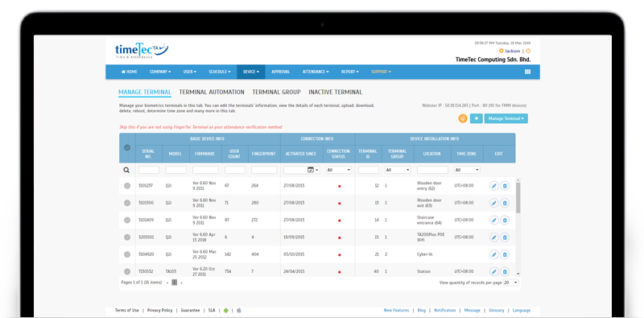Open Language footer link
The height and width of the screenshot is (318, 644).
point(521,311)
